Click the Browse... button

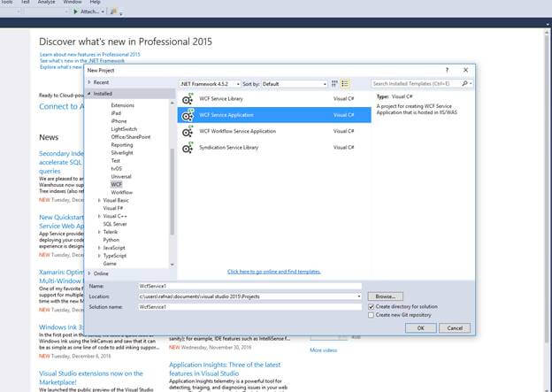point(386,296)
